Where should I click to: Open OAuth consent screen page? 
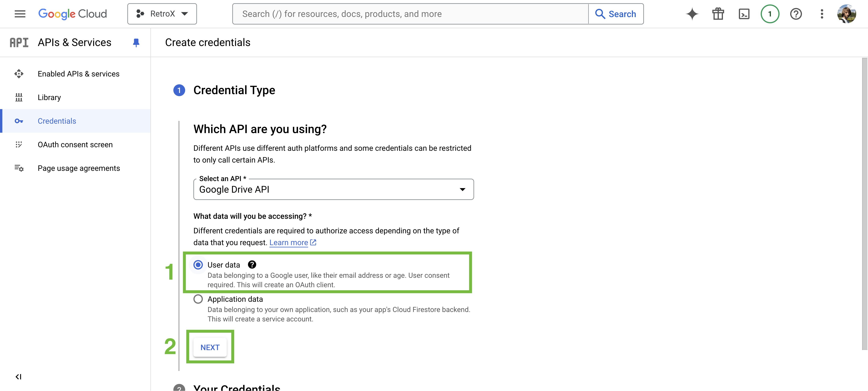(75, 145)
